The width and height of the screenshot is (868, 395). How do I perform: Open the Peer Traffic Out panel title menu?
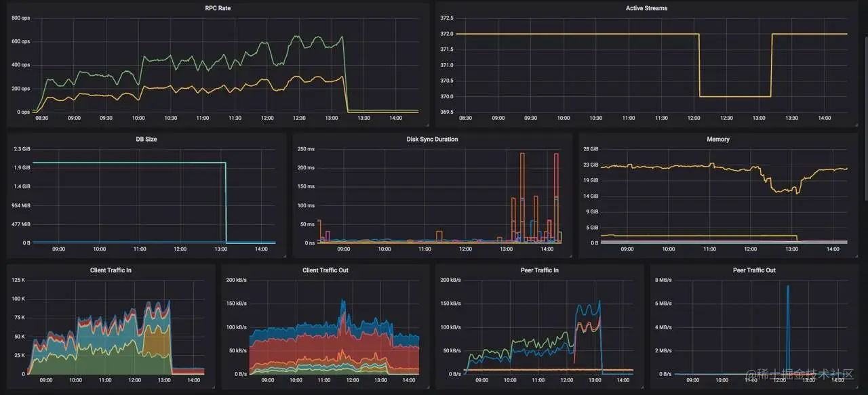(x=754, y=270)
